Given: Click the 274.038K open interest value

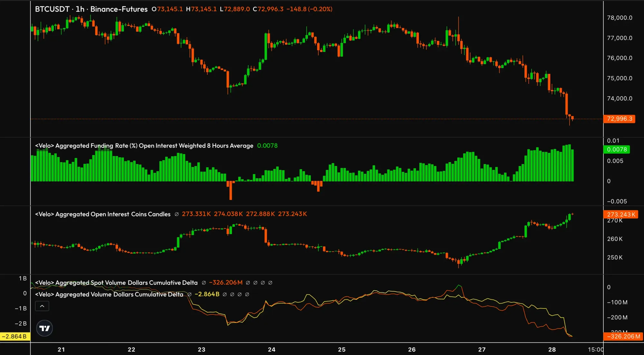Looking at the screenshot, I should tap(228, 214).
